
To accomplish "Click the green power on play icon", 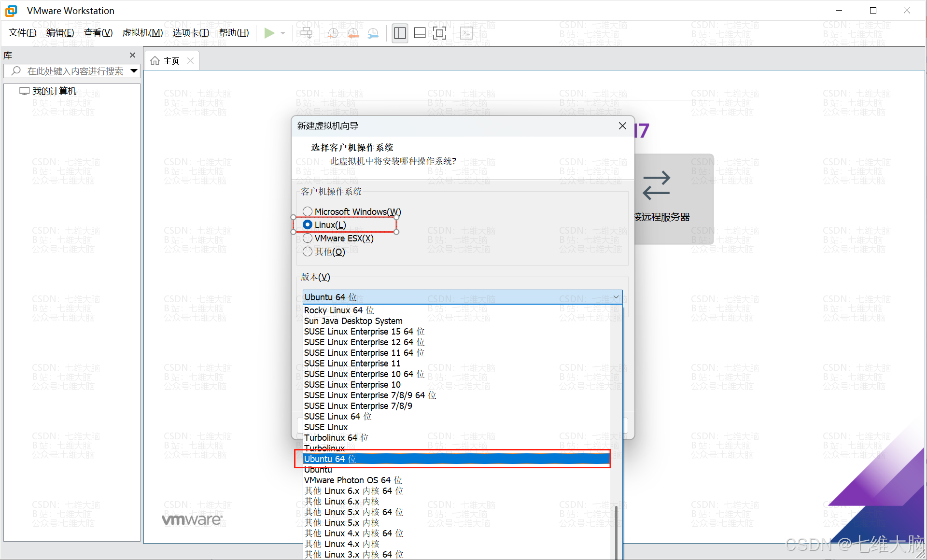I will point(269,33).
